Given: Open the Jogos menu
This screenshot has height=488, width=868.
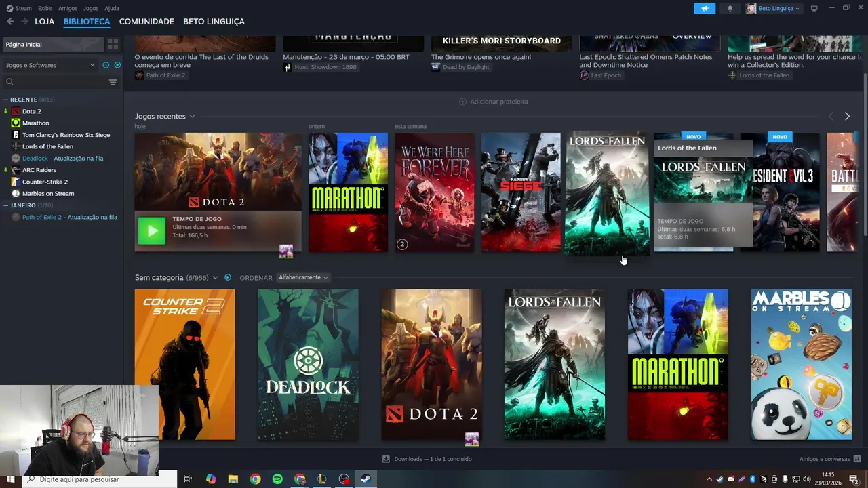Looking at the screenshot, I should tap(90, 8).
